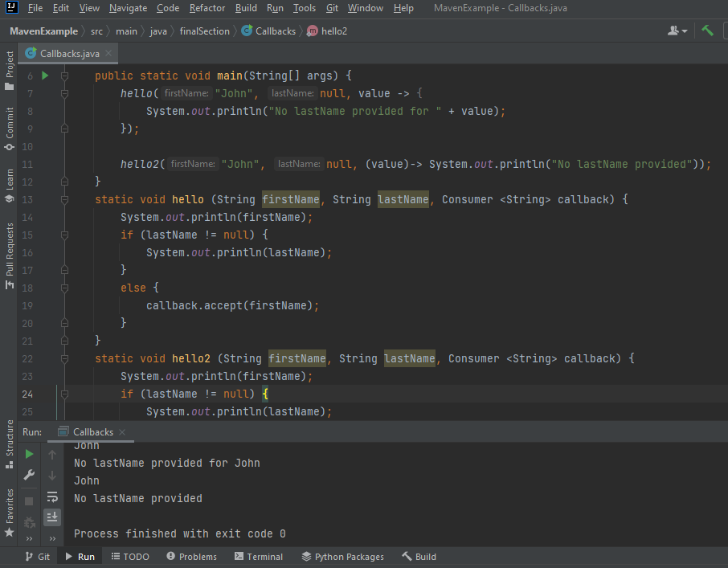Image resolution: width=728 pixels, height=568 pixels.
Task: Open the Pull Requests tool window
Action: pos(10,255)
